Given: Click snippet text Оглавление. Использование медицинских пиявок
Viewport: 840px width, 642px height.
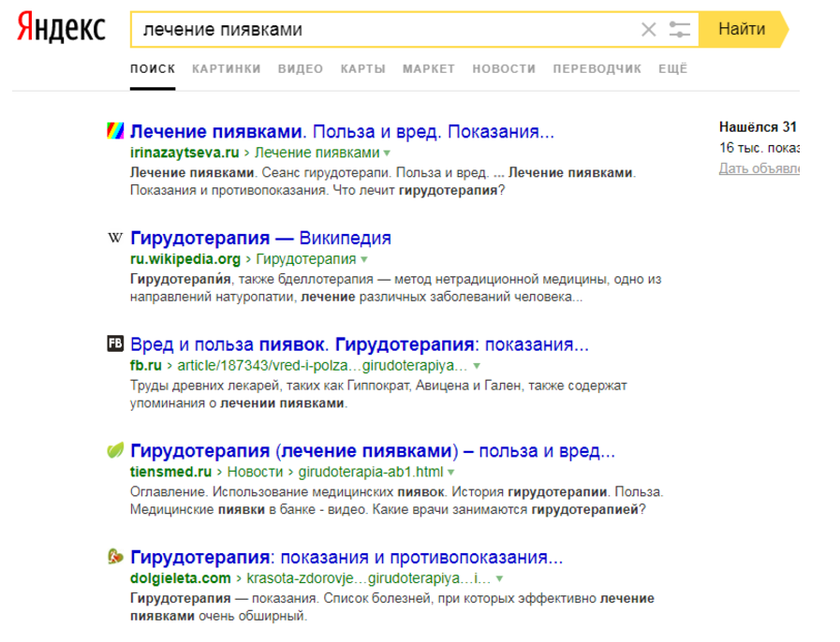Looking at the screenshot, I should (x=396, y=501).
